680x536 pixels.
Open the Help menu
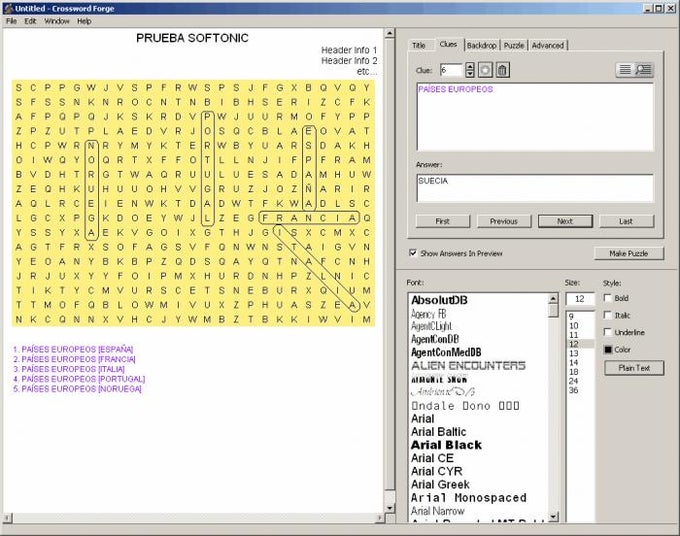point(84,21)
